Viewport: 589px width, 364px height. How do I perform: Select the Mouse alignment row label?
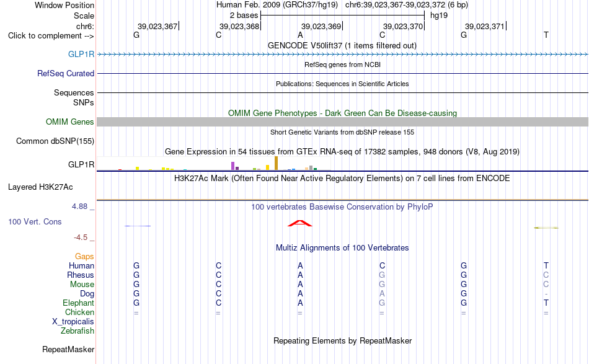tap(82, 285)
